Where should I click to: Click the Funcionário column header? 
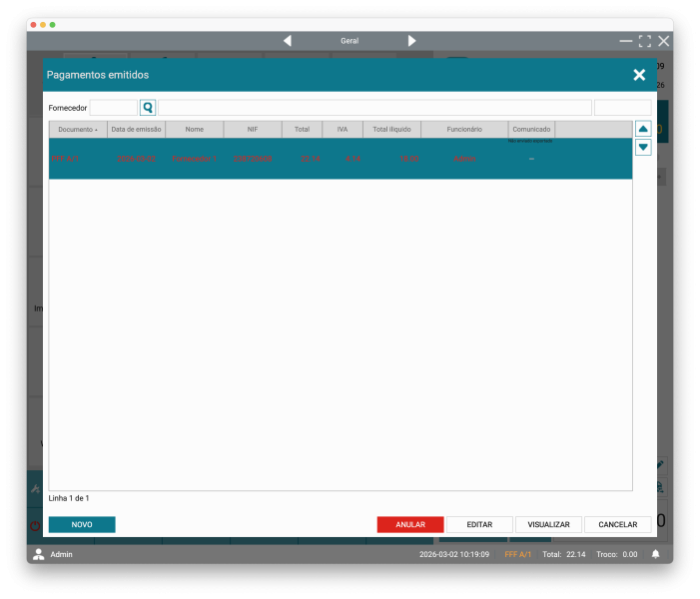pyautogui.click(x=464, y=130)
